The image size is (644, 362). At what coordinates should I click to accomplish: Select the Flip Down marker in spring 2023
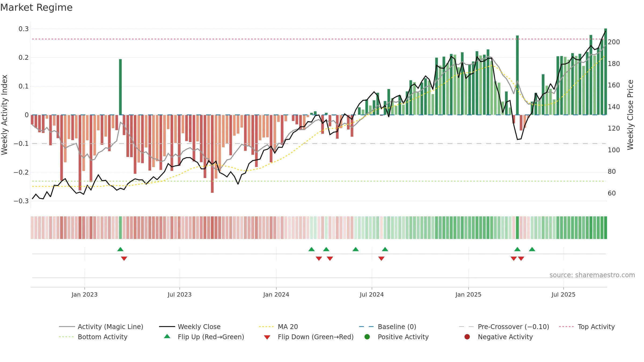[124, 258]
